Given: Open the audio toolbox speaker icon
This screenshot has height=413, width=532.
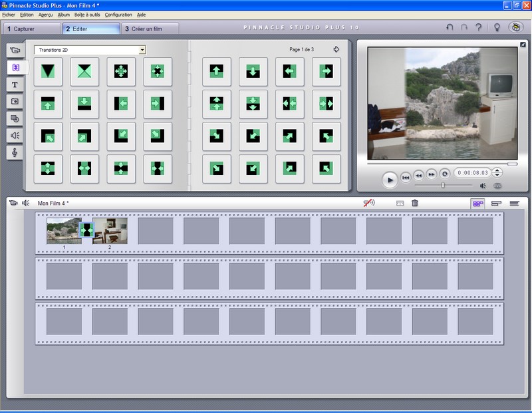Looking at the screenshot, I should tap(26, 203).
